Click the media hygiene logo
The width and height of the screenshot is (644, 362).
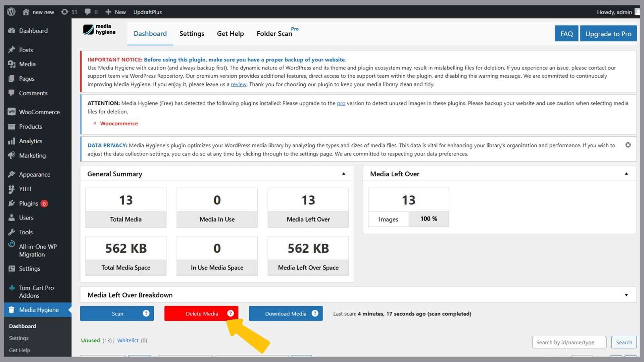(x=99, y=29)
